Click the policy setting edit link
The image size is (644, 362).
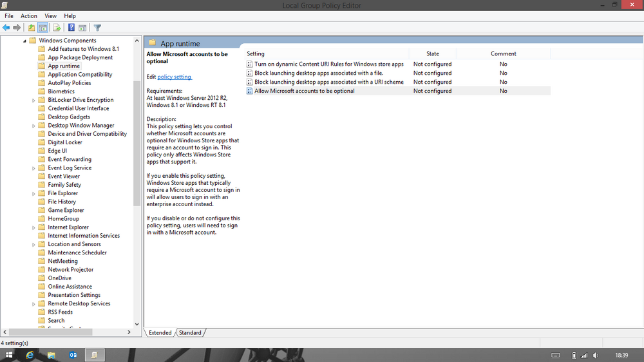(174, 77)
